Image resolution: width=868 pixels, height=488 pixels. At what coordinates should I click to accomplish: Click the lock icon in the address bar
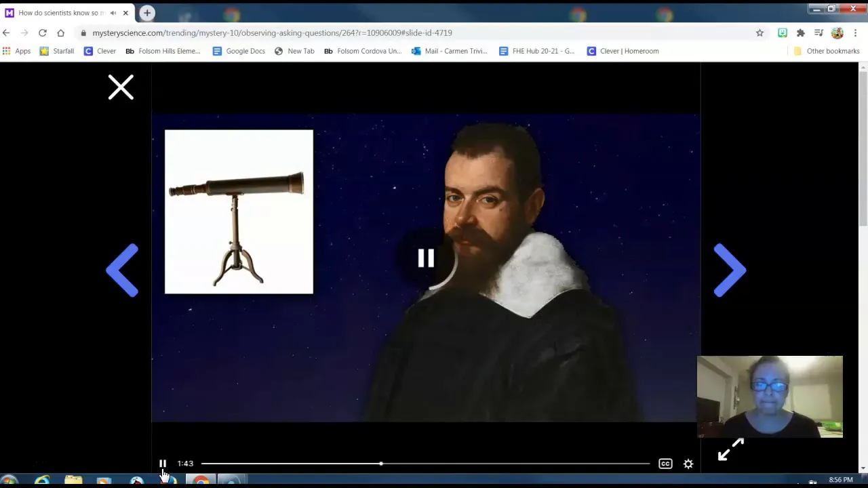click(83, 33)
